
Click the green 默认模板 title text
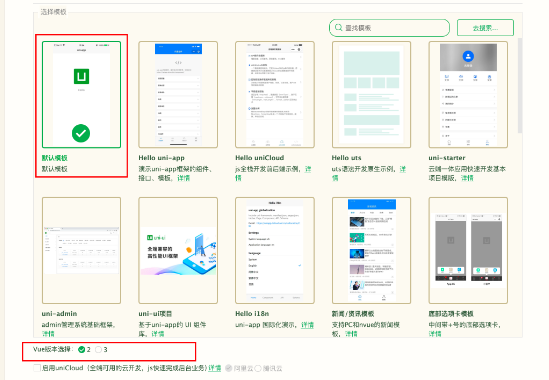[x=55, y=158]
